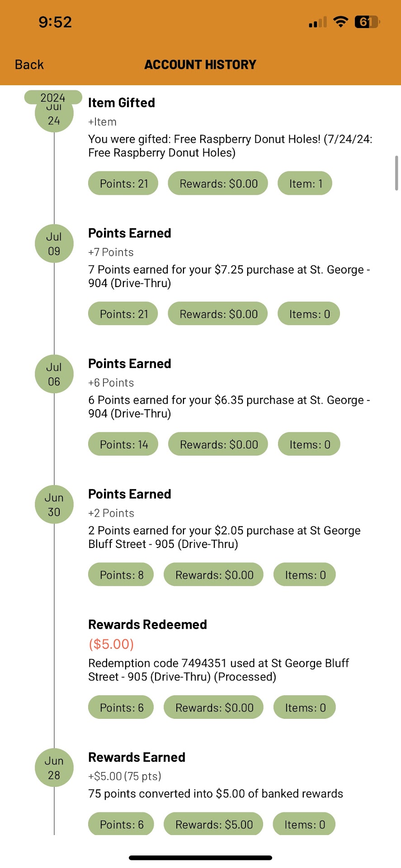Tap the battery indicator icon
This screenshot has width=401, height=868.
point(367,22)
